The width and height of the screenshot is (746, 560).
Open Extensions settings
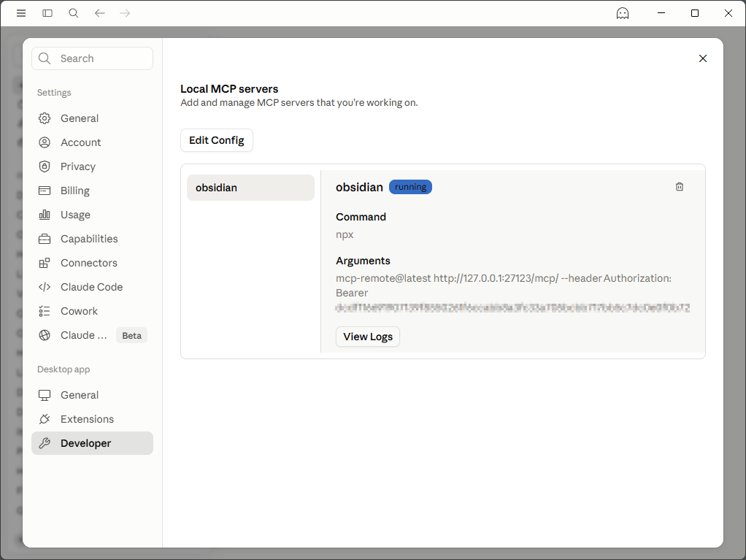tap(92, 419)
